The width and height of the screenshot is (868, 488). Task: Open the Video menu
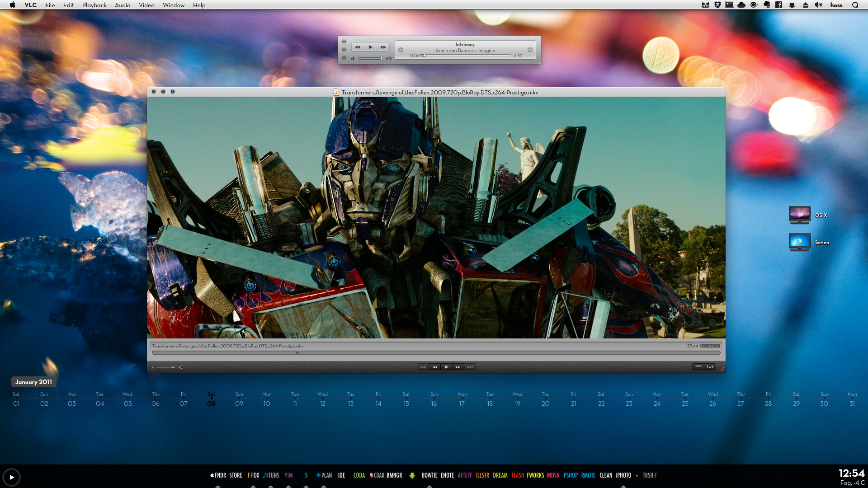[146, 5]
